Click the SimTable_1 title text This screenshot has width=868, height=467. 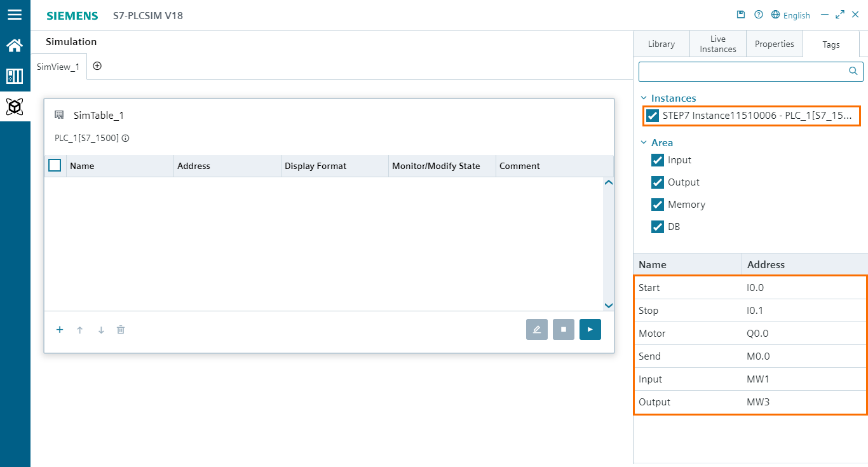click(98, 115)
